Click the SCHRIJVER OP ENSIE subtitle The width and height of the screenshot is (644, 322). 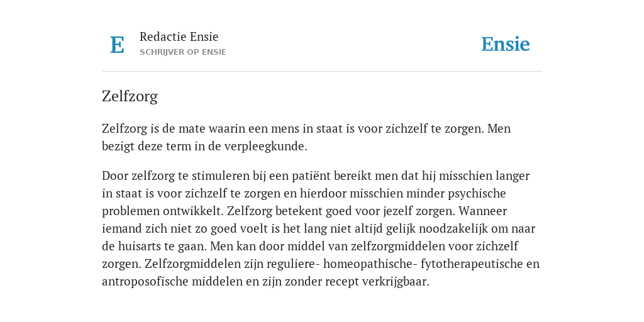(x=183, y=52)
